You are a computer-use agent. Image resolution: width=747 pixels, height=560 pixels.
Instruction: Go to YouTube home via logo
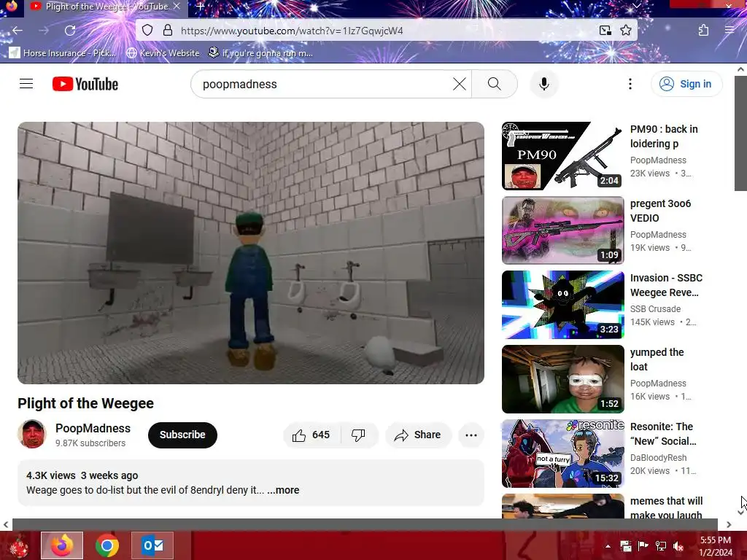point(85,84)
